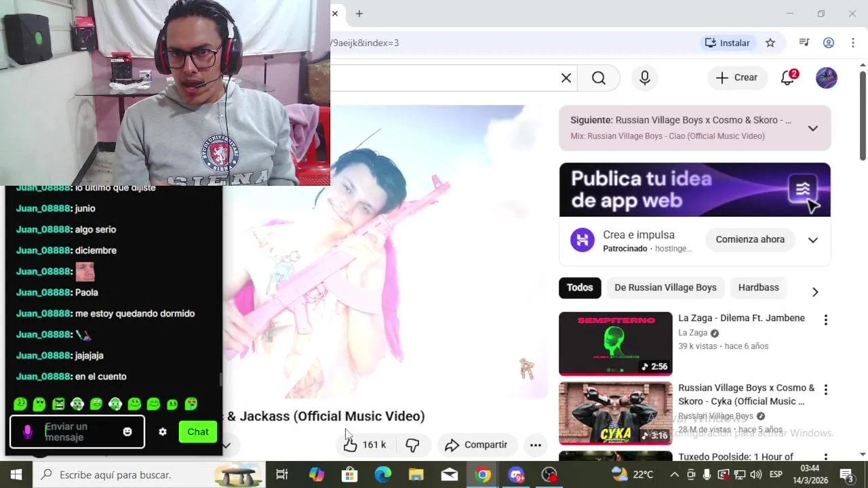
Task: Click ESP language indicator in tray
Action: click(x=776, y=474)
